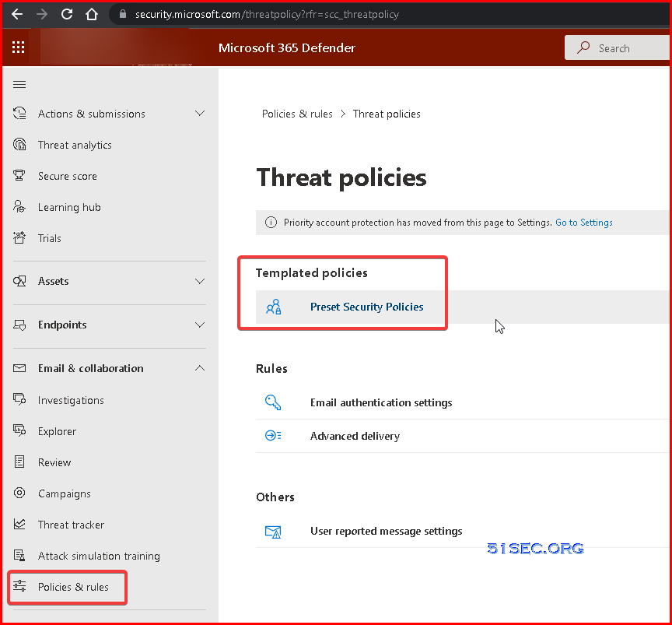Click Policies & rules breadcrumb
This screenshot has height=625, width=672.
click(297, 114)
